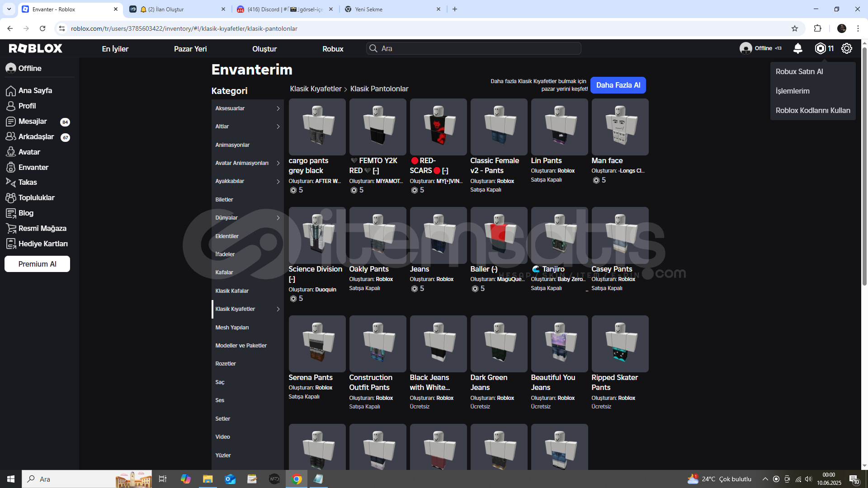Click the search magnifier icon
This screenshot has width=868, height=488.
point(373,48)
